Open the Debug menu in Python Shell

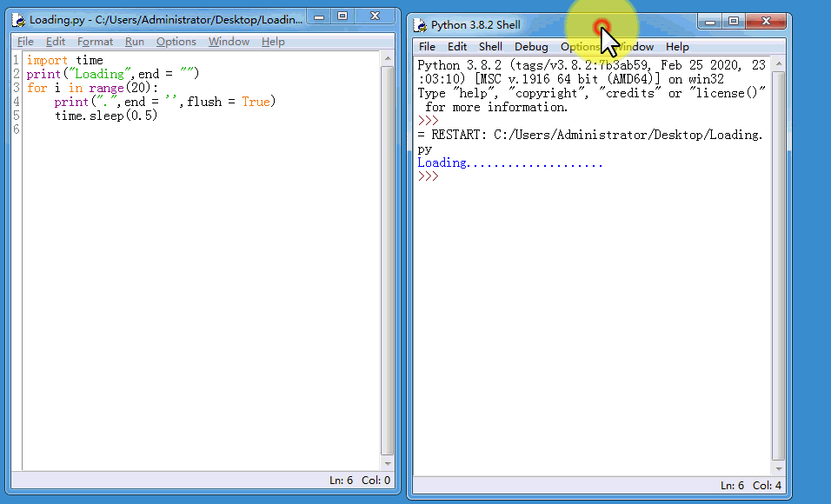pyautogui.click(x=531, y=46)
